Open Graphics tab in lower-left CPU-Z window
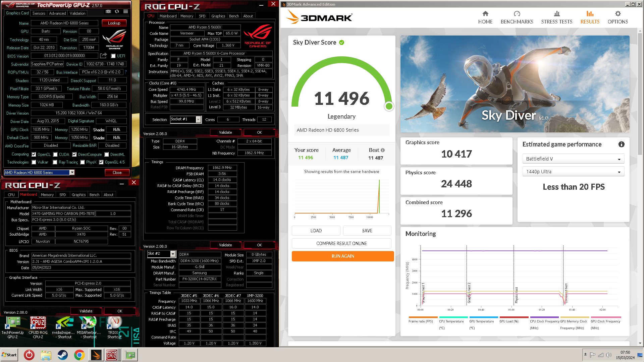The image size is (644, 362). pyautogui.click(x=78, y=195)
